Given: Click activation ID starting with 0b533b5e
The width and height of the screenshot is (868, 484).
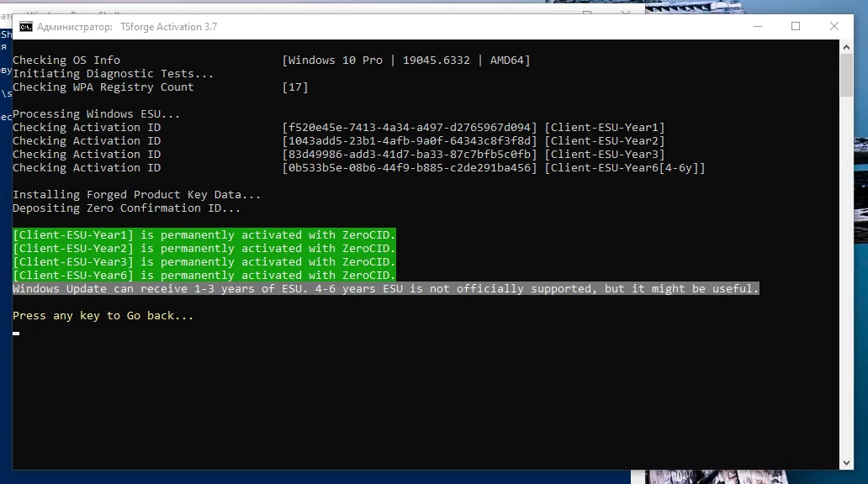Looking at the screenshot, I should [x=410, y=167].
